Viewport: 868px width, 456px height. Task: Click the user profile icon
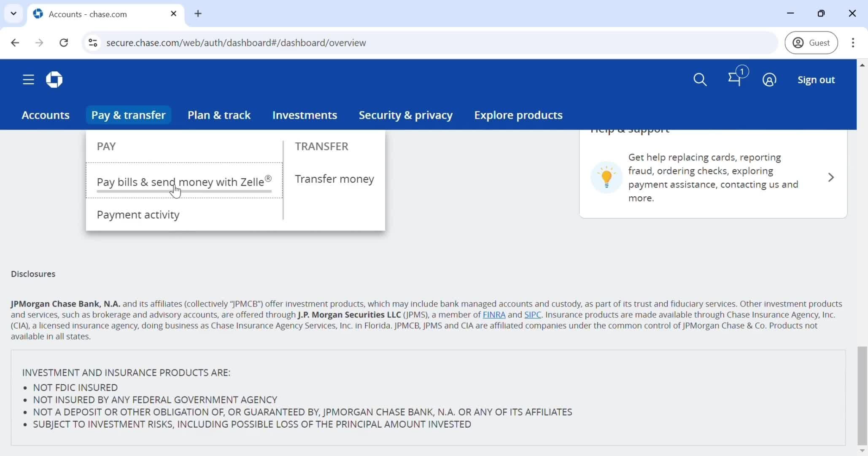pos(770,79)
